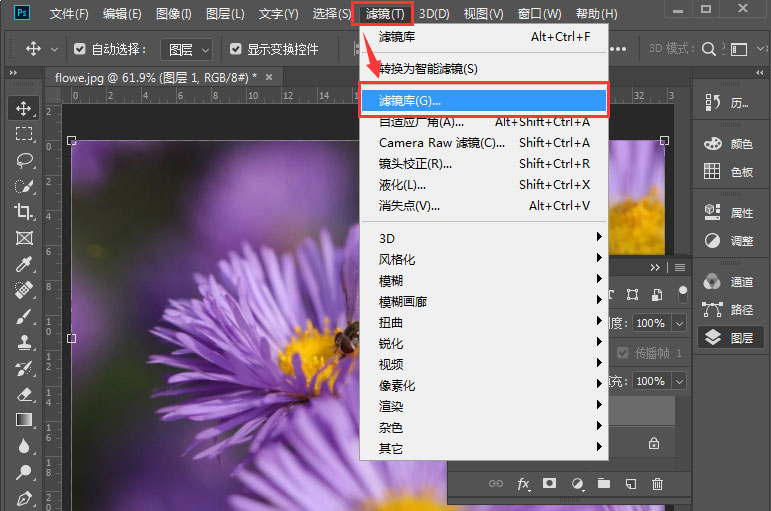
Task: Select the Eyedropper tool
Action: click(x=23, y=264)
